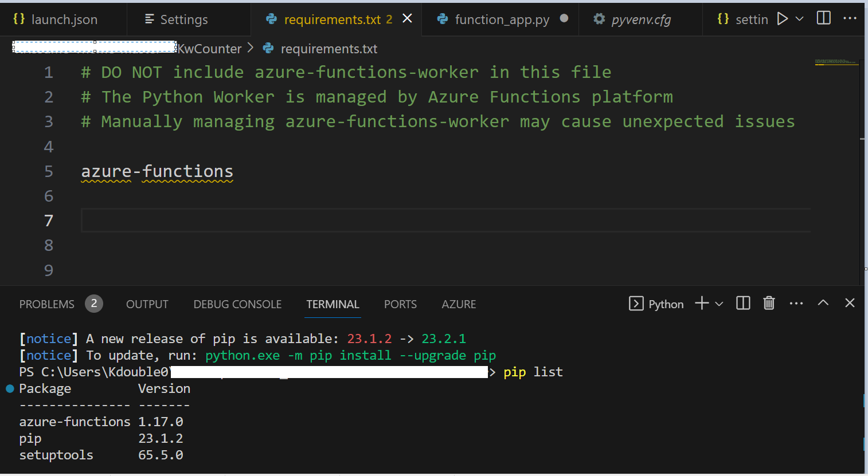Open the launch profile dropdown chevron
The width and height of the screenshot is (868, 476).
point(719,304)
